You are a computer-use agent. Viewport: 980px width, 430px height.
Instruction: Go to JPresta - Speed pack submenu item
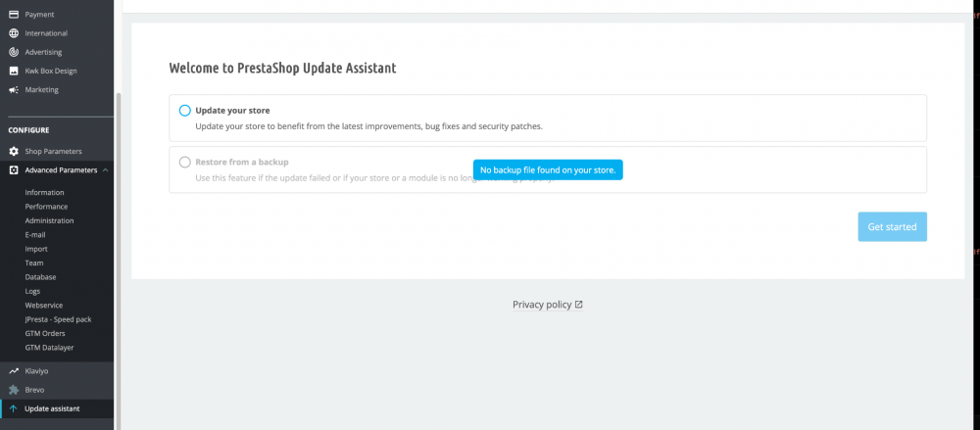tap(58, 319)
